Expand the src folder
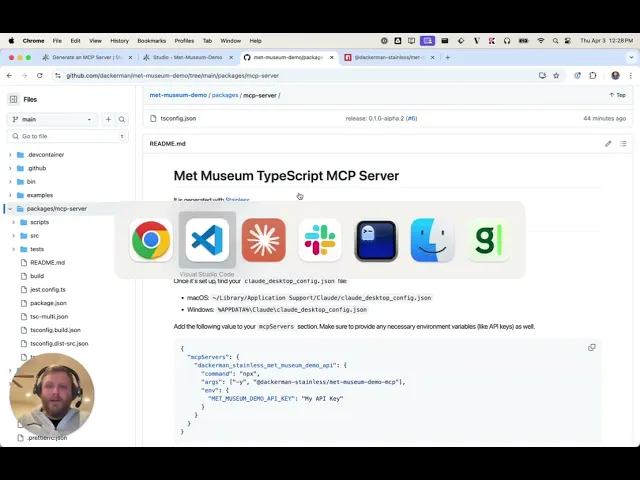The height and width of the screenshot is (480, 640). pos(13,236)
